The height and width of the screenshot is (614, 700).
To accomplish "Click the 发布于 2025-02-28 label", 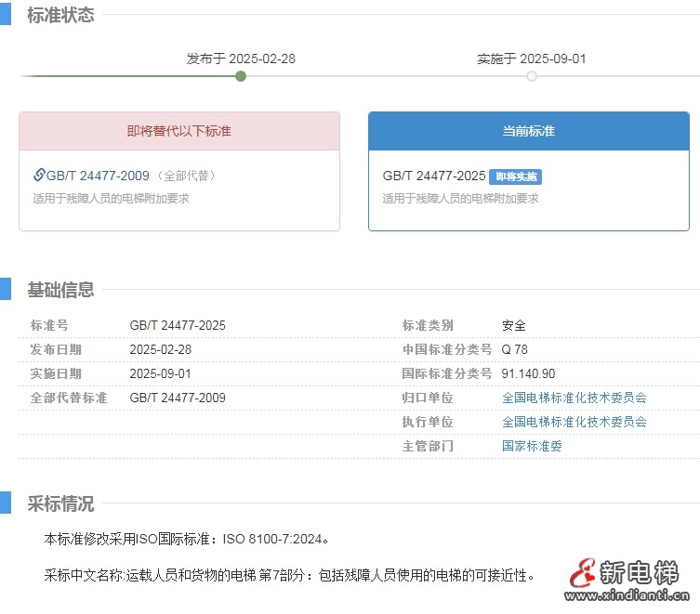I will (241, 59).
